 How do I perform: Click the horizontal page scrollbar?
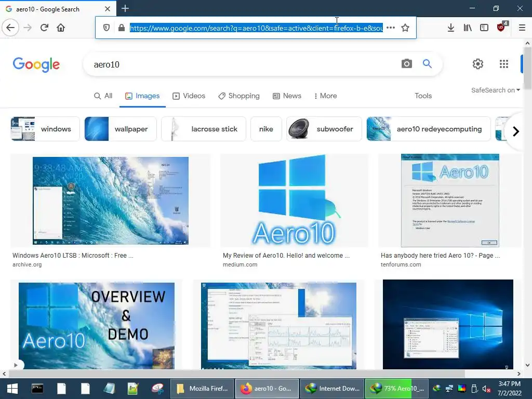tap(236, 374)
